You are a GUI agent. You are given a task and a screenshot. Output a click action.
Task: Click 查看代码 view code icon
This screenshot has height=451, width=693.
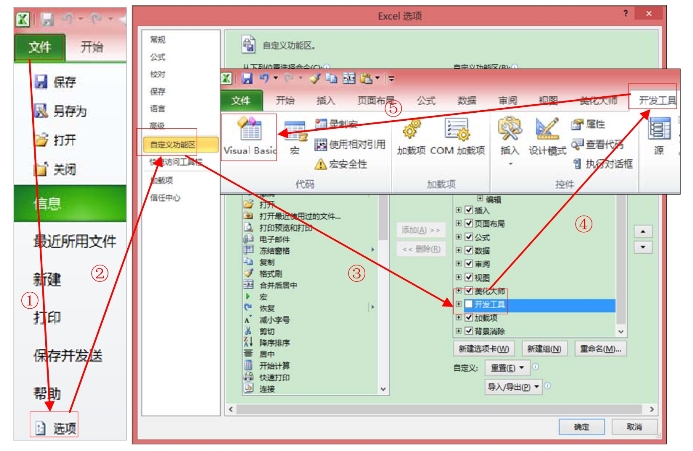[578, 144]
